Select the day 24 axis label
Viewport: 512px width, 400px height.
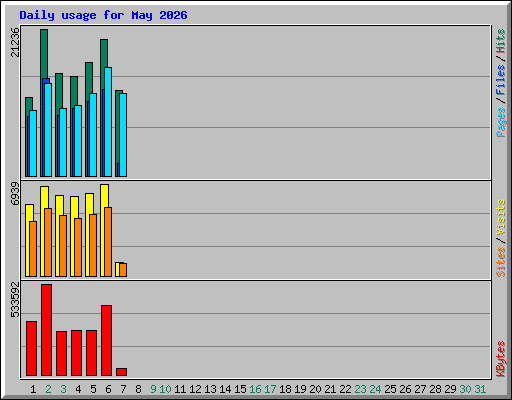(x=375, y=389)
